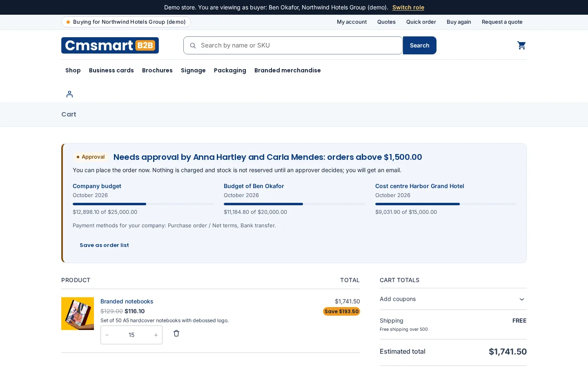Click Cost centre Harbor Grand Hotel bar
Image resolution: width=588 pixels, height=368 pixels.
pos(446,204)
